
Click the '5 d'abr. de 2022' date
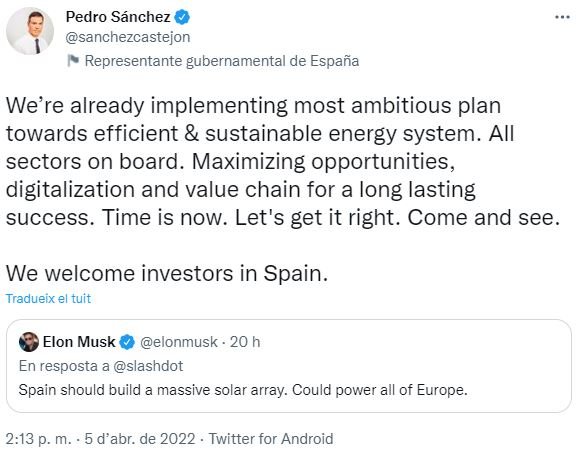tap(140, 439)
